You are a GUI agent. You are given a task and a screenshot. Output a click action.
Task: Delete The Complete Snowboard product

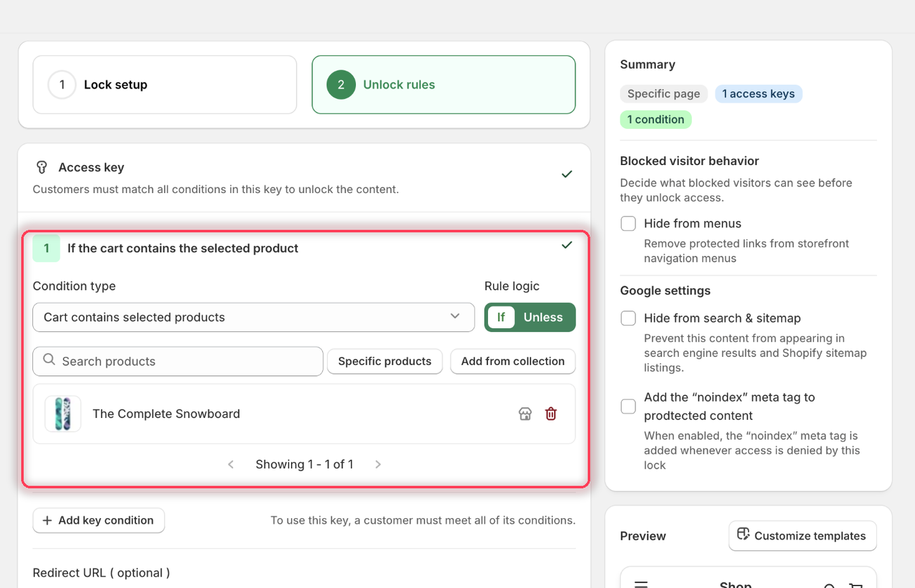click(551, 414)
